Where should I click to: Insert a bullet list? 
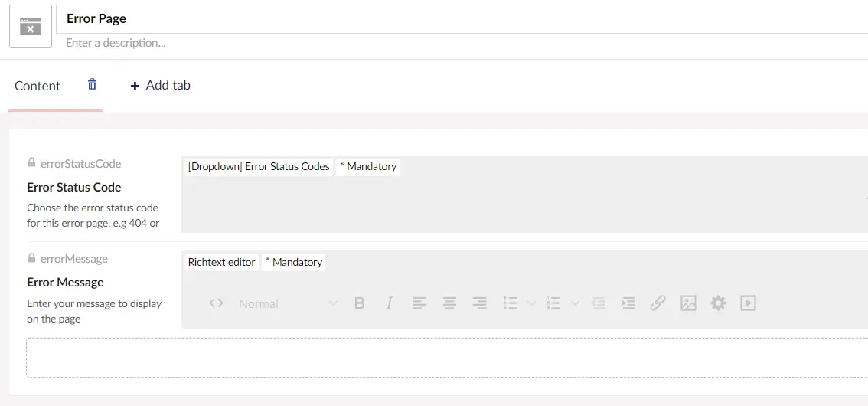pos(511,303)
